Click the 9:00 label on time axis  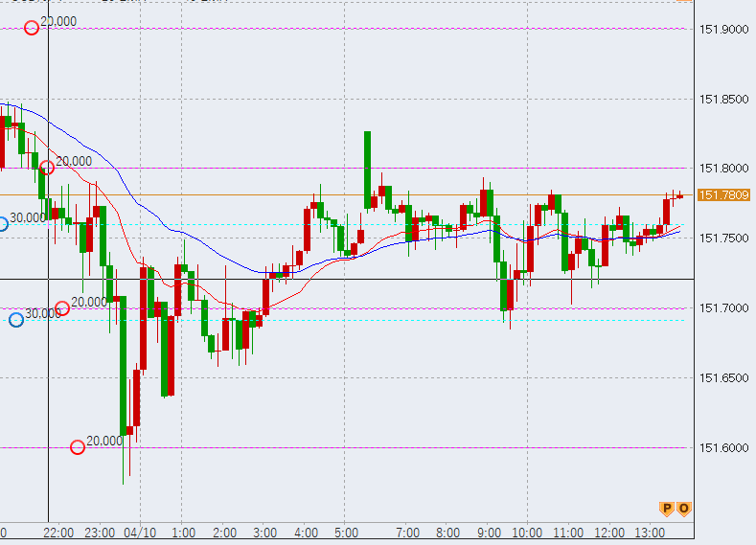tap(489, 532)
